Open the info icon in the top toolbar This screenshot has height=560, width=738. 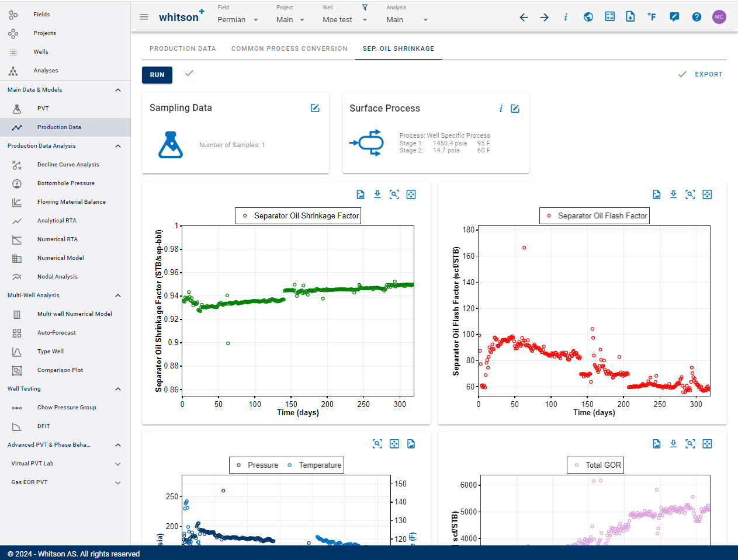(566, 17)
